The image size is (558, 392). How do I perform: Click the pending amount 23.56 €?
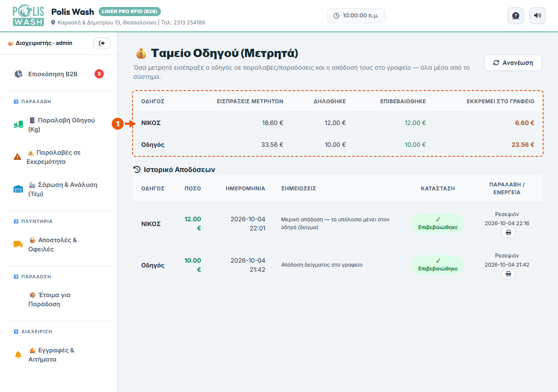click(x=523, y=145)
